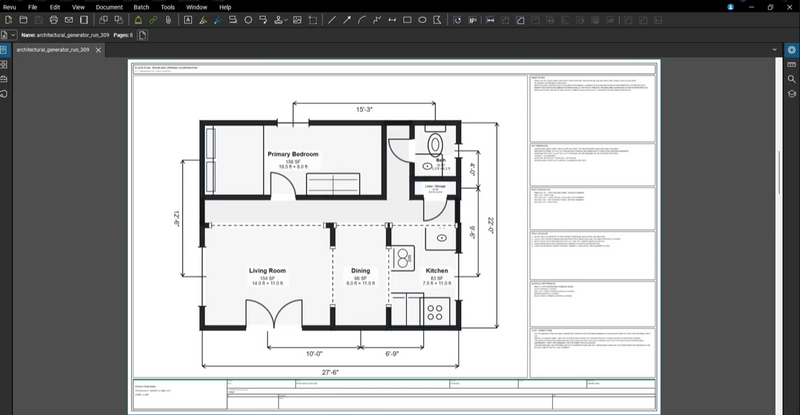Click the Kitchen label on plan
The image size is (800, 415).
(x=437, y=271)
